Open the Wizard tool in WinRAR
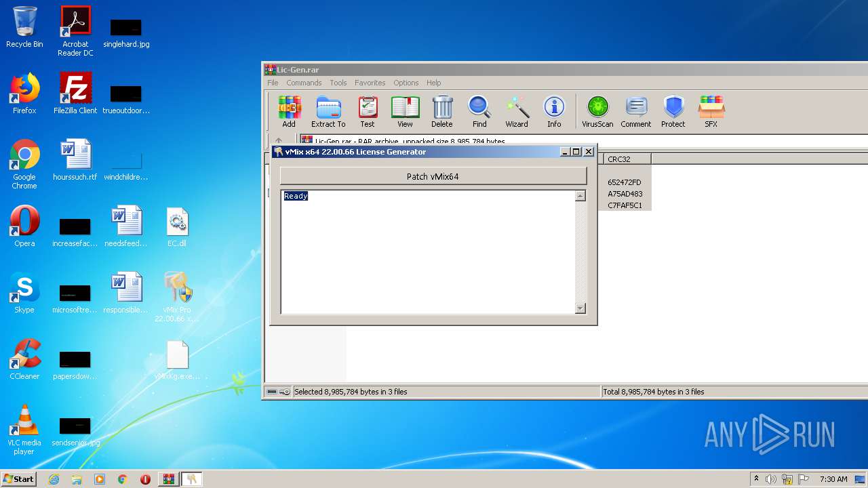This screenshot has width=868, height=488. click(516, 112)
